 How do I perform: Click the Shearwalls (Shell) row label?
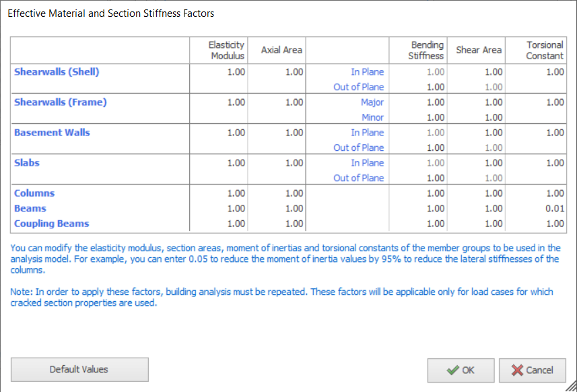pyautogui.click(x=57, y=72)
